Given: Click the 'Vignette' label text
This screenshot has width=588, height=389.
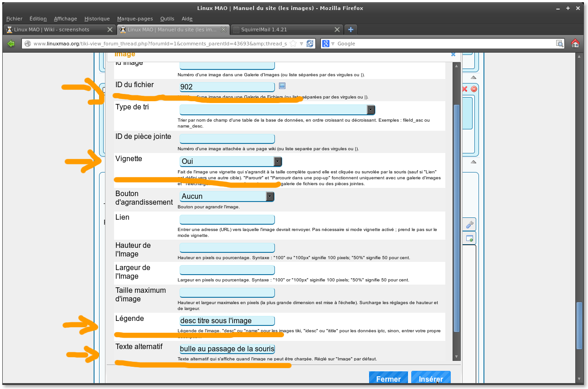Looking at the screenshot, I should (129, 158).
